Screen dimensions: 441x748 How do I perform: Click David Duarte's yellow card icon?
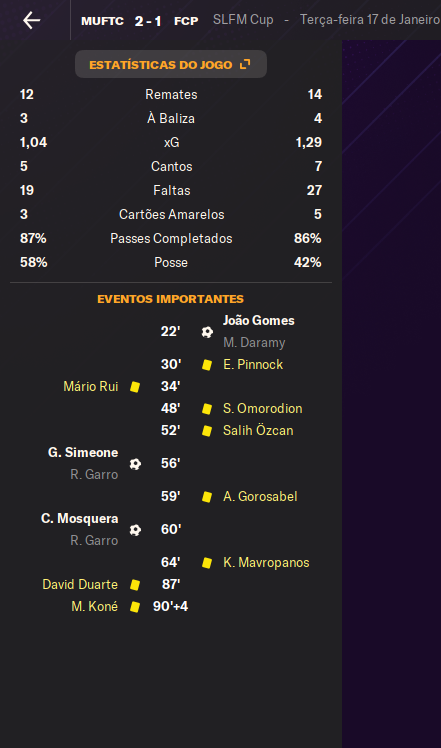coord(135,585)
